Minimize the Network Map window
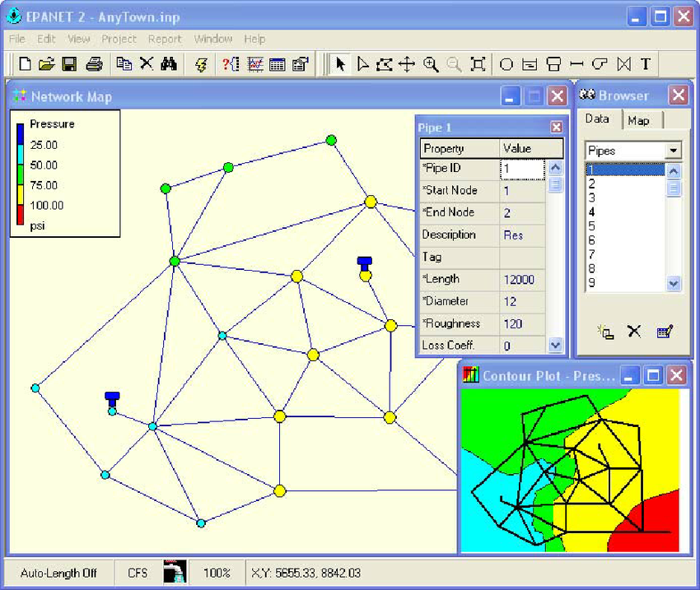The width and height of the screenshot is (700, 590). [x=510, y=96]
